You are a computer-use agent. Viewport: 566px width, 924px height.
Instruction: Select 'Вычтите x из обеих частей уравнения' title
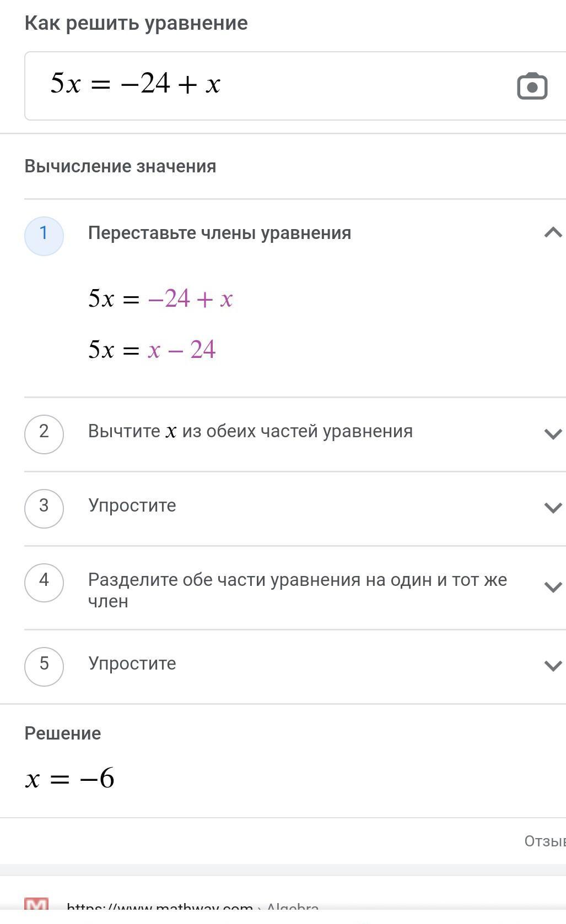250,431
